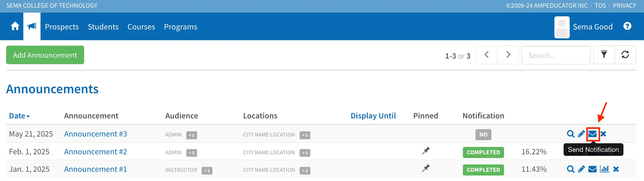This screenshot has height=181, width=644.
Task: Edit Announcement #1 with pencil icon
Action: click(x=581, y=169)
